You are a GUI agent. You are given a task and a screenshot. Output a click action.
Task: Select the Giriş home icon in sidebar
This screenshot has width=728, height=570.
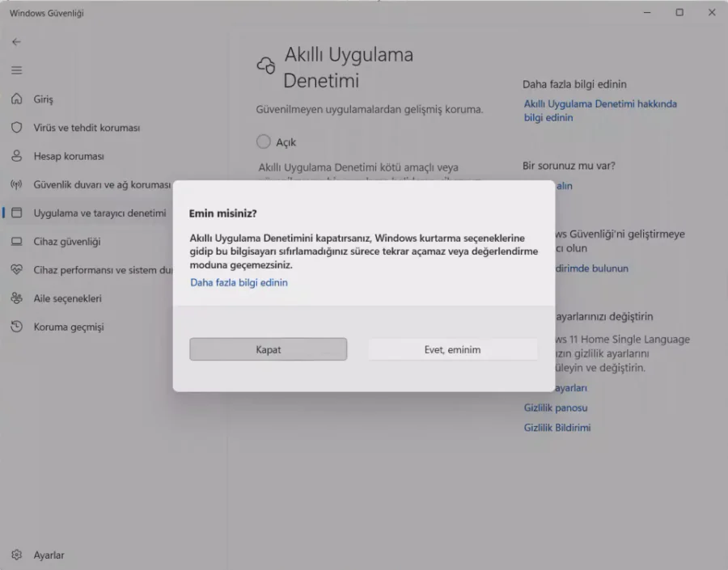coord(18,99)
